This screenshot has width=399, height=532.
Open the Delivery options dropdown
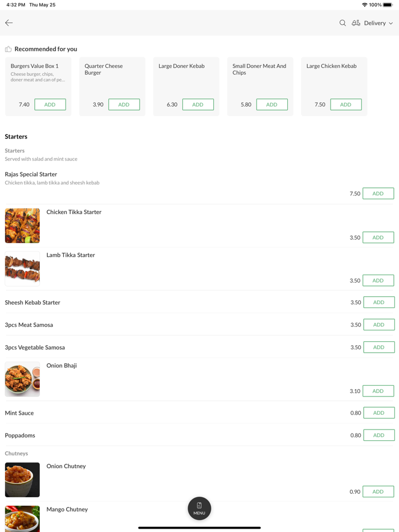pyautogui.click(x=376, y=23)
